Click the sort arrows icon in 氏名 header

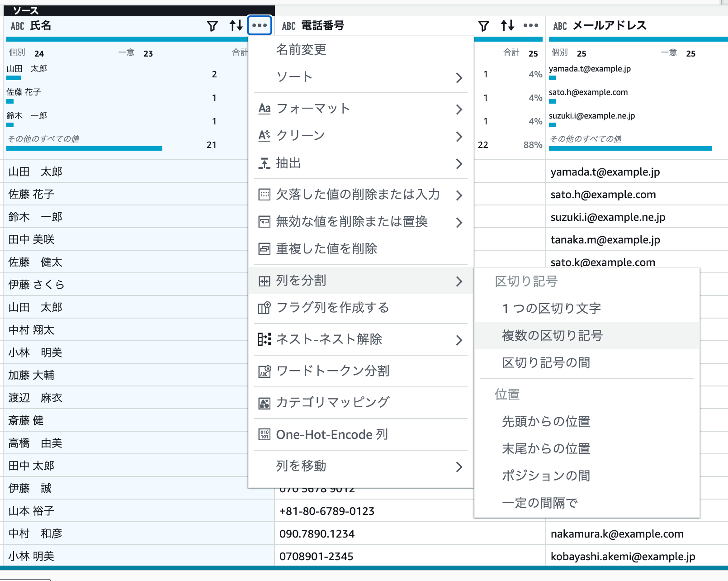pyautogui.click(x=236, y=25)
